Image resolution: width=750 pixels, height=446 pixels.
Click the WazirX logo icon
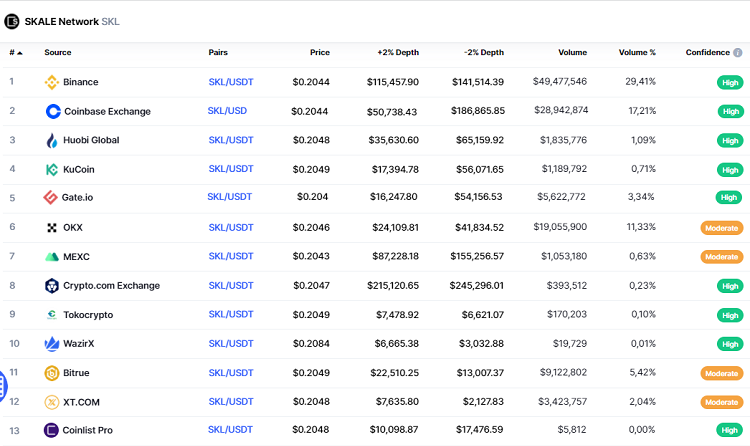tap(52, 344)
